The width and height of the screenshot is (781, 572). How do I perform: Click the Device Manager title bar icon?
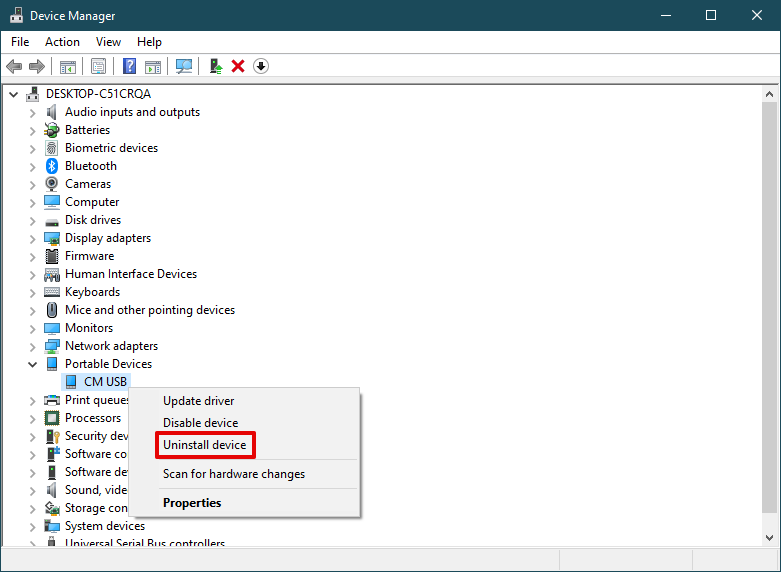16,15
